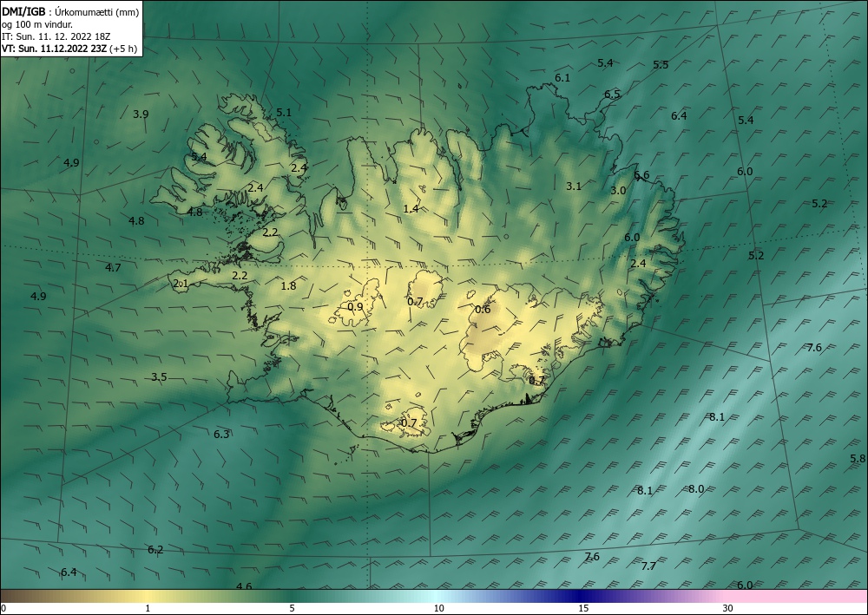Click the 6.3 value label

[221, 435]
